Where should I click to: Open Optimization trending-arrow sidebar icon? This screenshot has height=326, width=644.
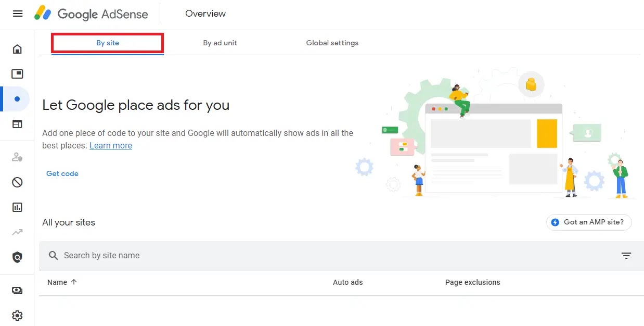[17, 232]
